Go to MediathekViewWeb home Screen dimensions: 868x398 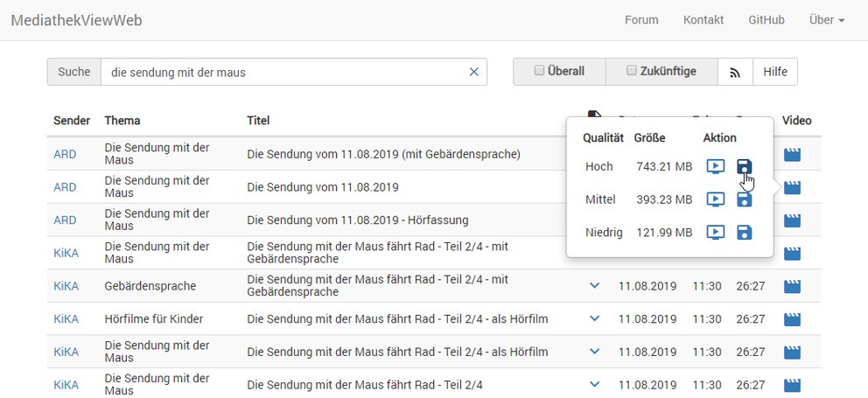pos(76,20)
